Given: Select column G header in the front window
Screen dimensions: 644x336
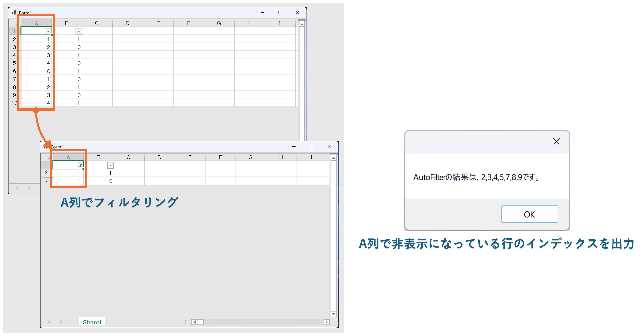Looking at the screenshot, I should pos(251,157).
